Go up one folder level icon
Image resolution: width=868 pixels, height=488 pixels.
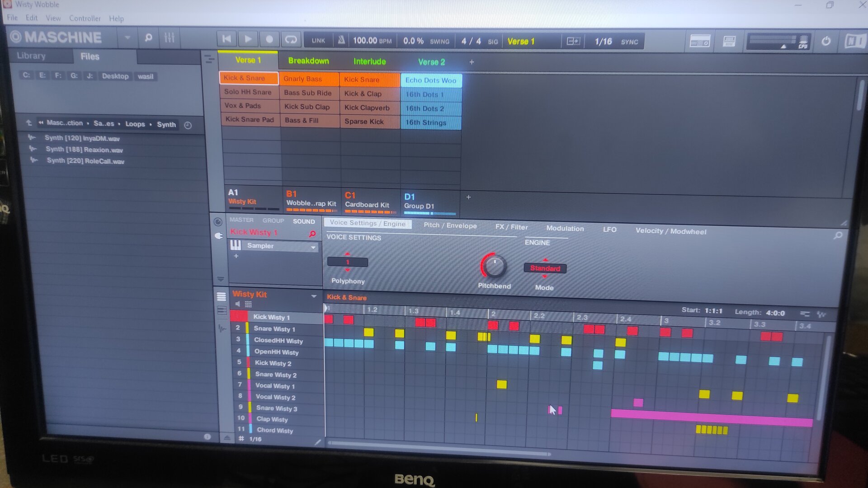click(28, 122)
